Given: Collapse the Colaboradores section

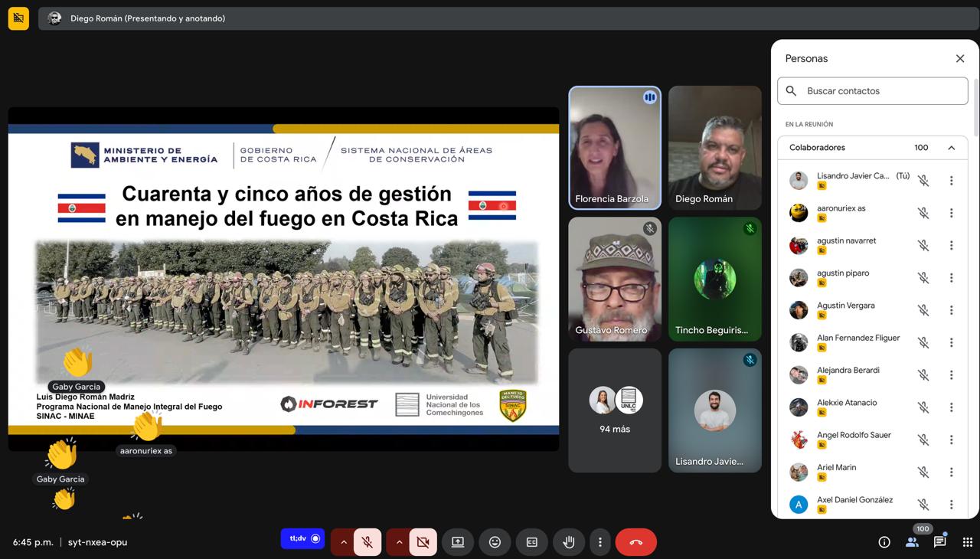Looking at the screenshot, I should [x=951, y=148].
